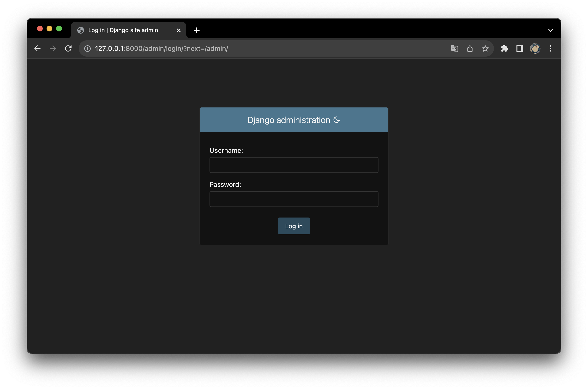Viewport: 588px width, 389px height.
Task: Click the 'Username:' label
Action: point(226,150)
